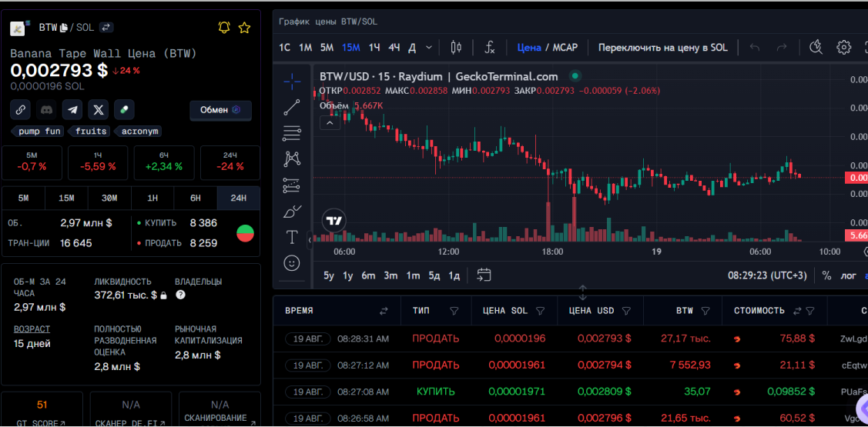This screenshot has height=427, width=868.
Task: Open candlestick chart type selector
Action: click(456, 48)
